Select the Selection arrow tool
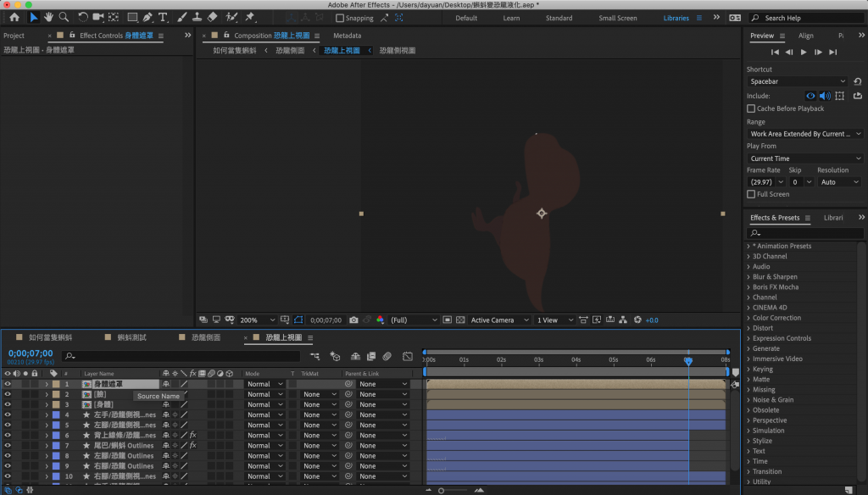 33,18
